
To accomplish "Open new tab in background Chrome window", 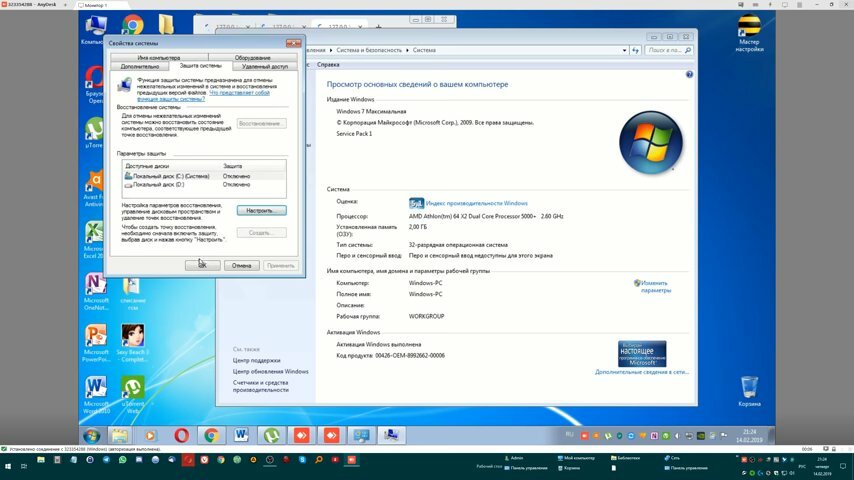I will point(379,27).
